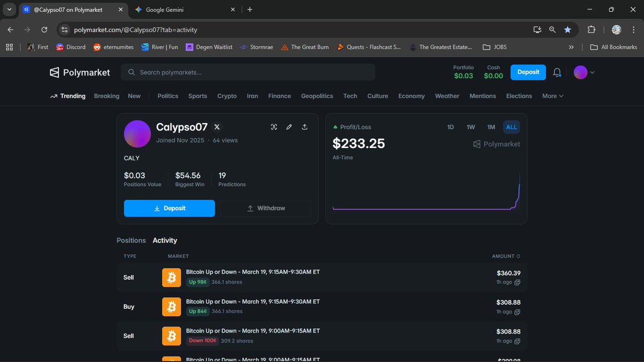The width and height of the screenshot is (644, 362).
Task: Expand the hidden bookmarks chevron
Action: (x=572, y=47)
